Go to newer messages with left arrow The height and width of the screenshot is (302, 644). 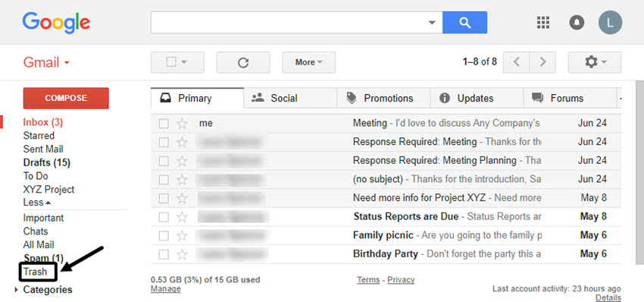pyautogui.click(x=516, y=62)
